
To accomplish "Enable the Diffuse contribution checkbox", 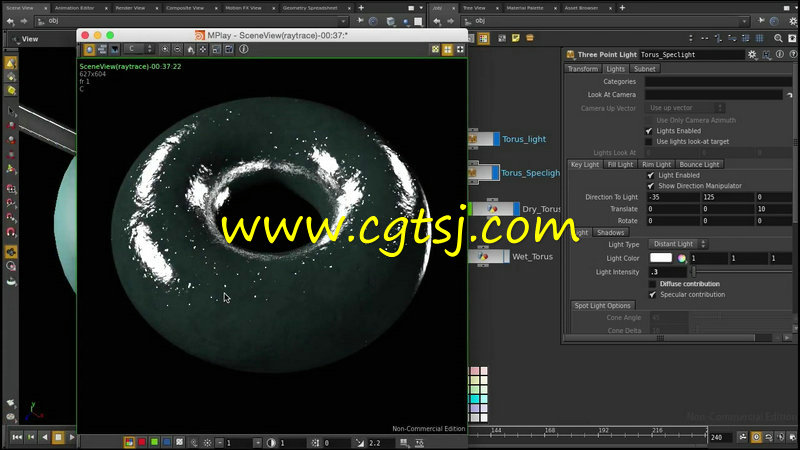I will [652, 284].
